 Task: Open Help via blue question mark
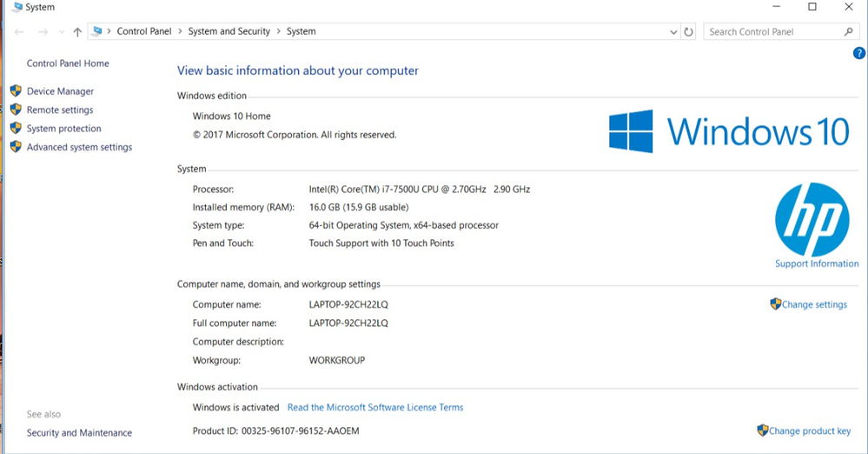[x=859, y=54]
